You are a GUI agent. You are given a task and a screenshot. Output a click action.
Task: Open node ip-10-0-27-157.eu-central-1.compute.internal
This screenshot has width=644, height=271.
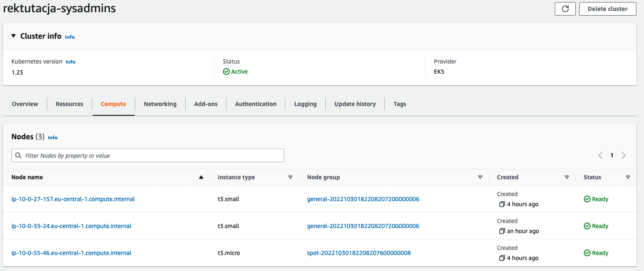[73, 199]
